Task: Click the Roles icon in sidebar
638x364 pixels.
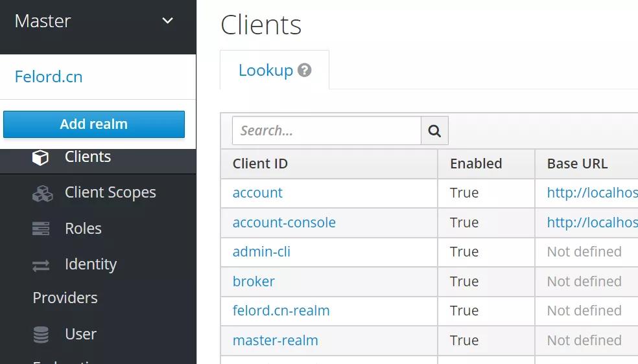Action: [41, 229]
